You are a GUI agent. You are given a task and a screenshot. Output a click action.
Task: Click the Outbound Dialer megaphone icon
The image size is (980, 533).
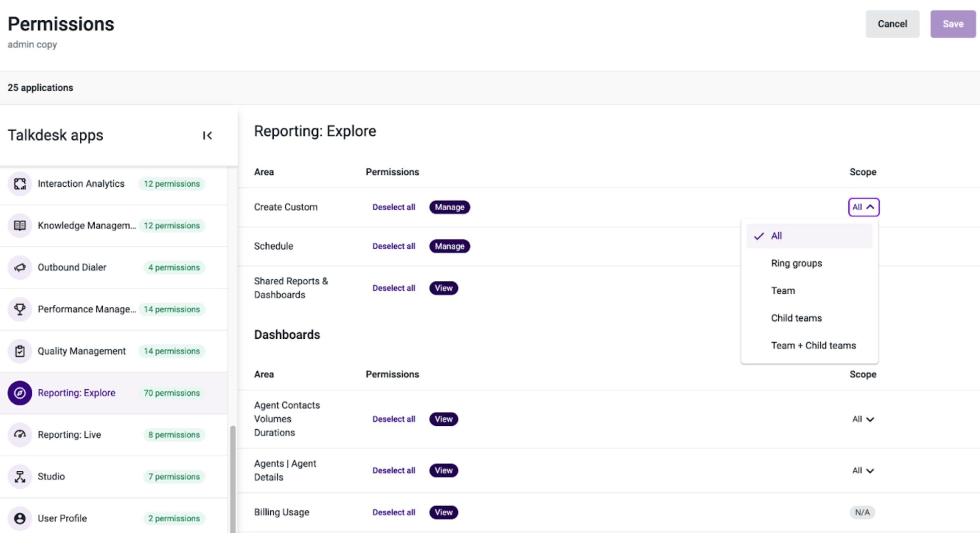(20, 267)
